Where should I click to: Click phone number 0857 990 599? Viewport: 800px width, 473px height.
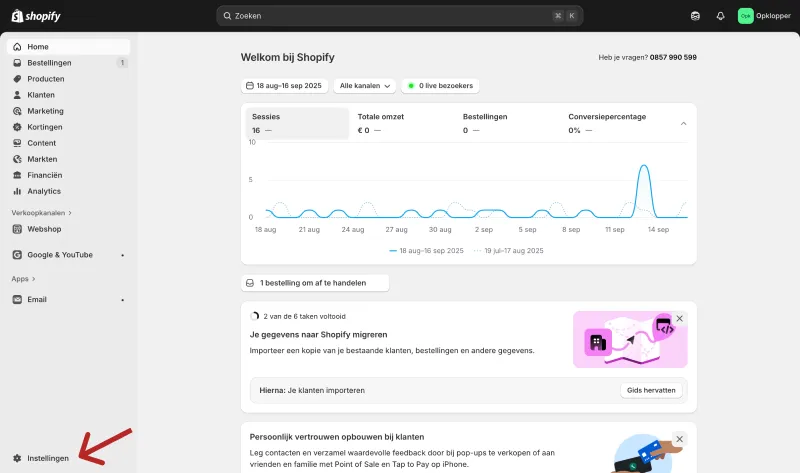673,57
